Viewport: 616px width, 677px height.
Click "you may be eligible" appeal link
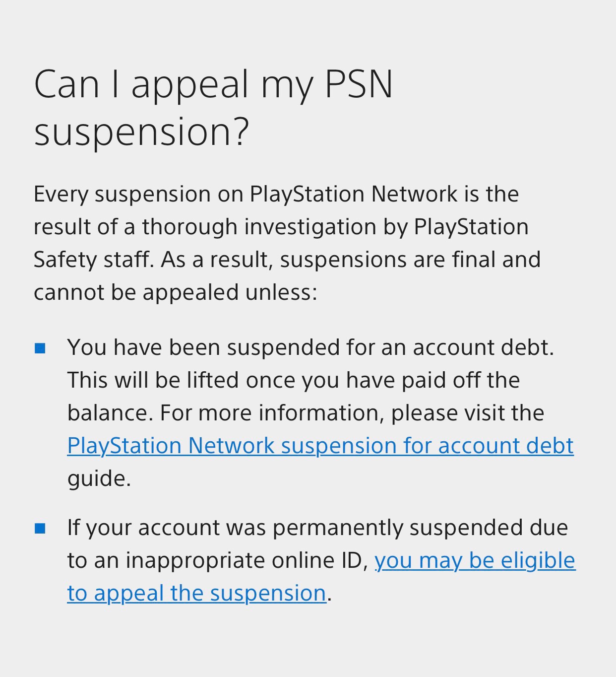pyautogui.click(x=475, y=561)
